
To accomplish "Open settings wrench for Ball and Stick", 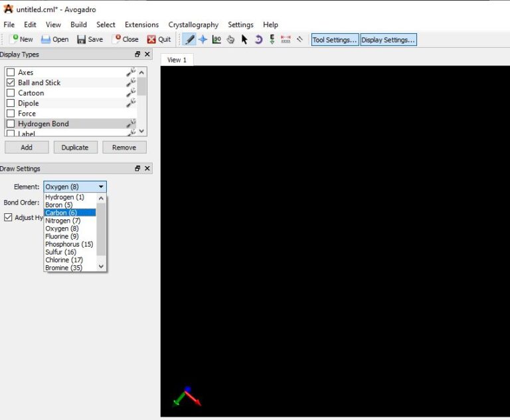I will (x=131, y=82).
